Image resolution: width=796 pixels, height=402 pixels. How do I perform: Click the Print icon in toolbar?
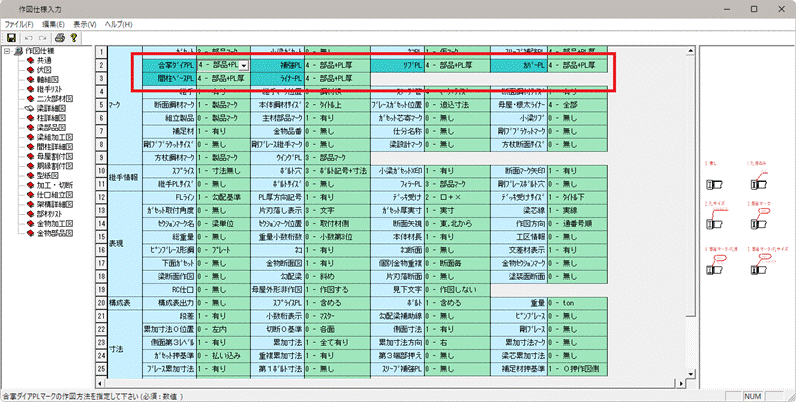pos(60,37)
